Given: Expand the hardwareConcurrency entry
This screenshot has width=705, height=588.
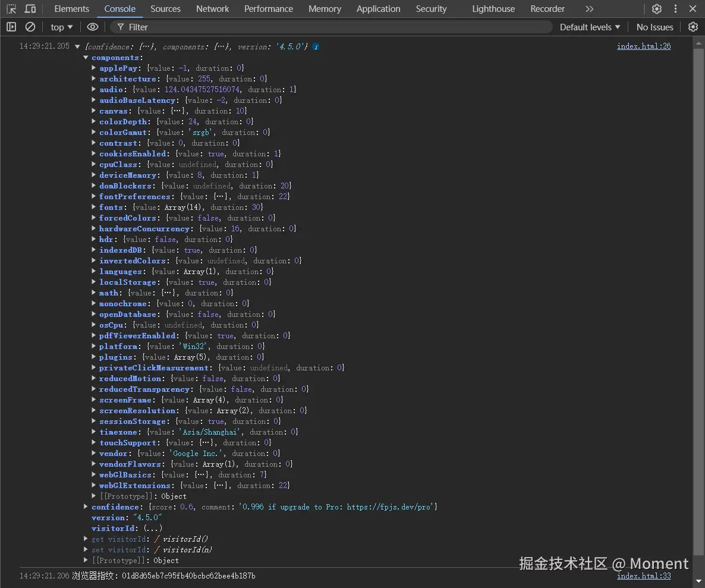Looking at the screenshot, I should 93,228.
